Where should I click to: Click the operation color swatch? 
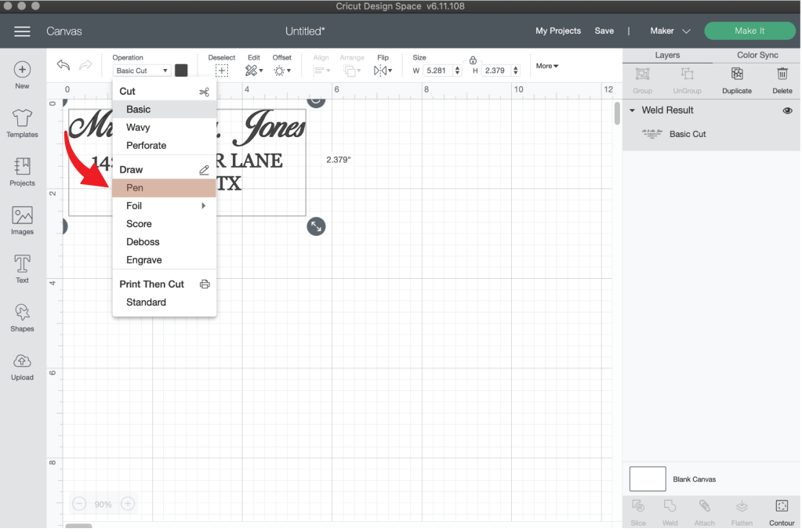181,71
